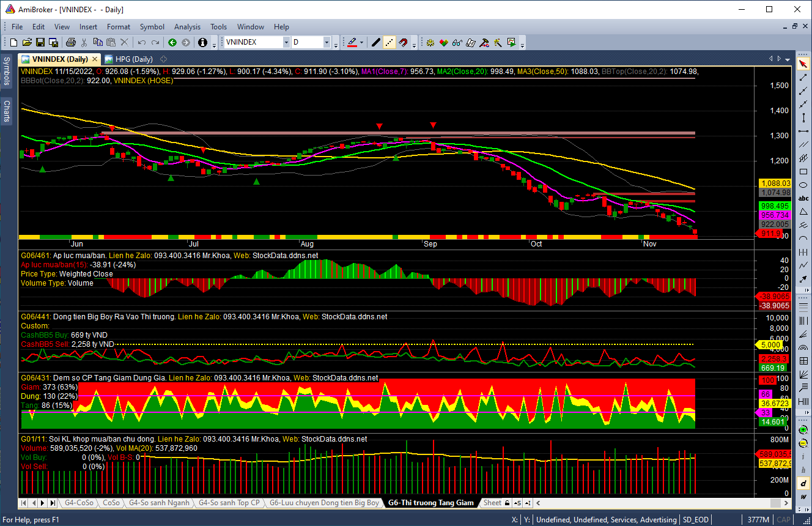
Task: Toggle the Select arrow tool
Action: [803, 64]
